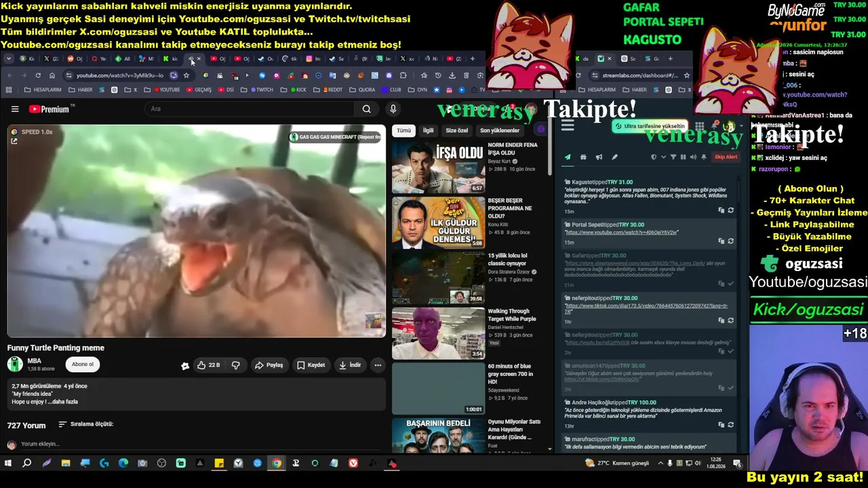Open the Streamlabs event filter funnel
The height and width of the screenshot is (488, 868).
tap(673, 157)
